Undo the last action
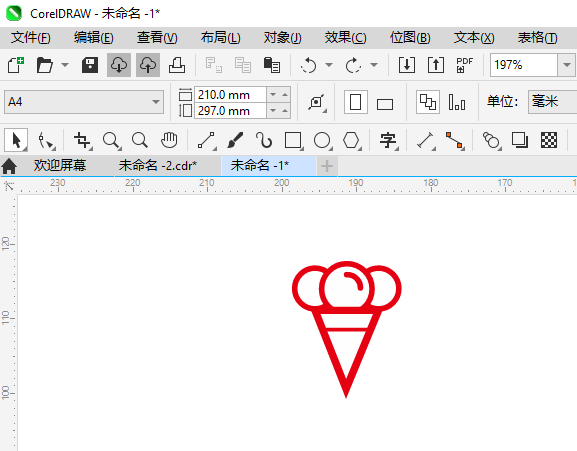 [308, 65]
